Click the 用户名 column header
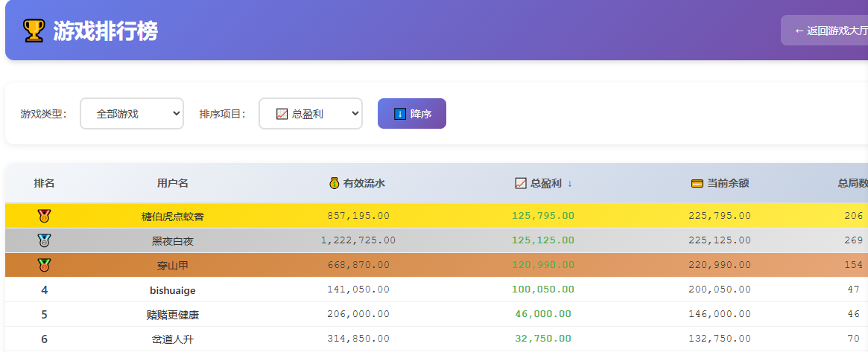The width and height of the screenshot is (868, 352). (173, 183)
